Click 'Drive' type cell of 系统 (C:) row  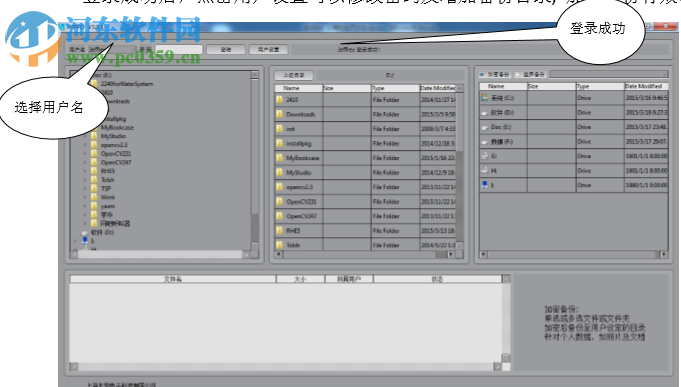pos(584,98)
